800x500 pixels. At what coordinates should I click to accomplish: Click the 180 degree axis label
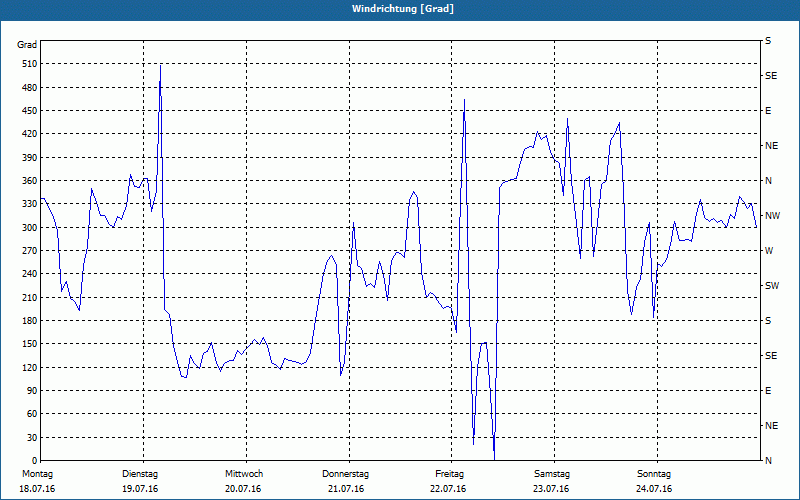pos(30,321)
